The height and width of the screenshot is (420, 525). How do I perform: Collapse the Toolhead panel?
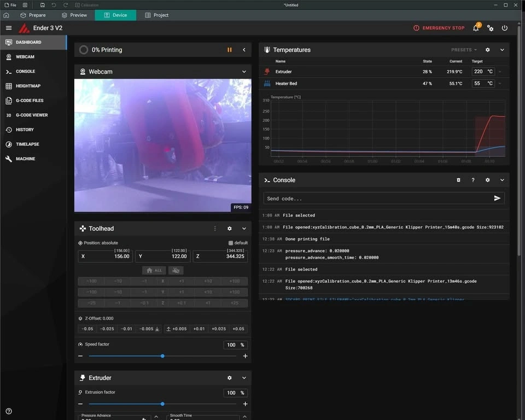(x=244, y=229)
